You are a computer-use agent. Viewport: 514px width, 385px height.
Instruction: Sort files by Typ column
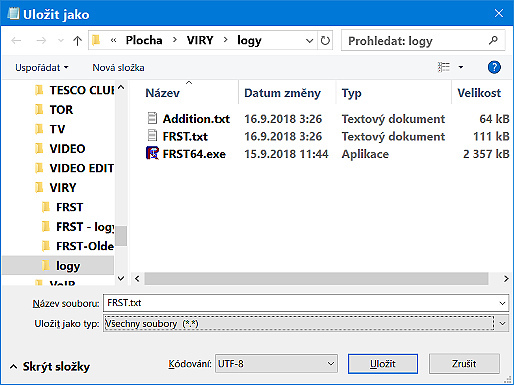351,93
